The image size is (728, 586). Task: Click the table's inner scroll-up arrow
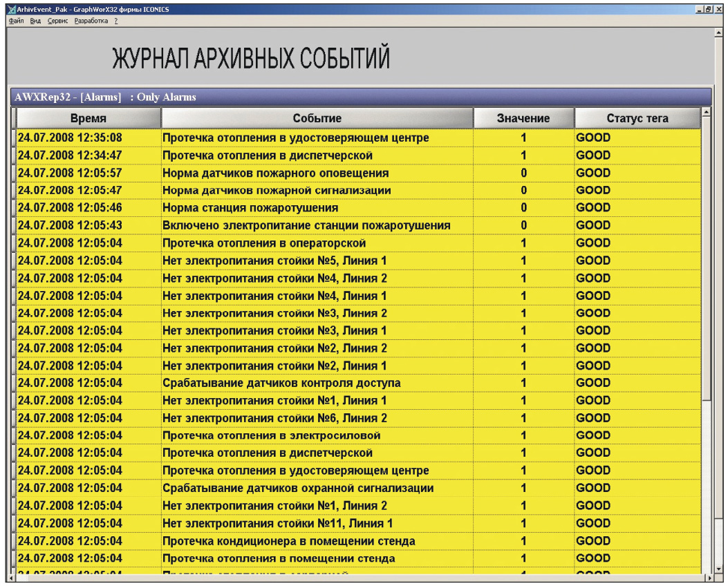pos(706,112)
